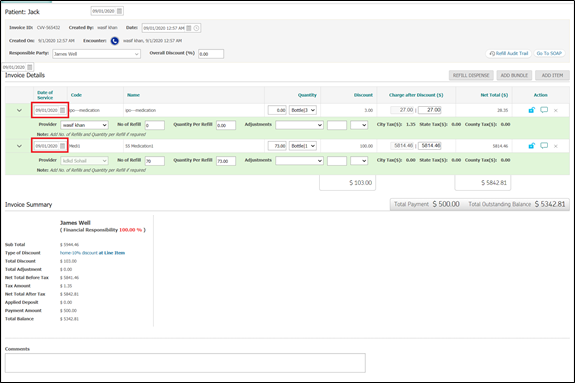Click No of Refill field in Medi1 row
The image size is (575, 383).
pyautogui.click(x=154, y=161)
